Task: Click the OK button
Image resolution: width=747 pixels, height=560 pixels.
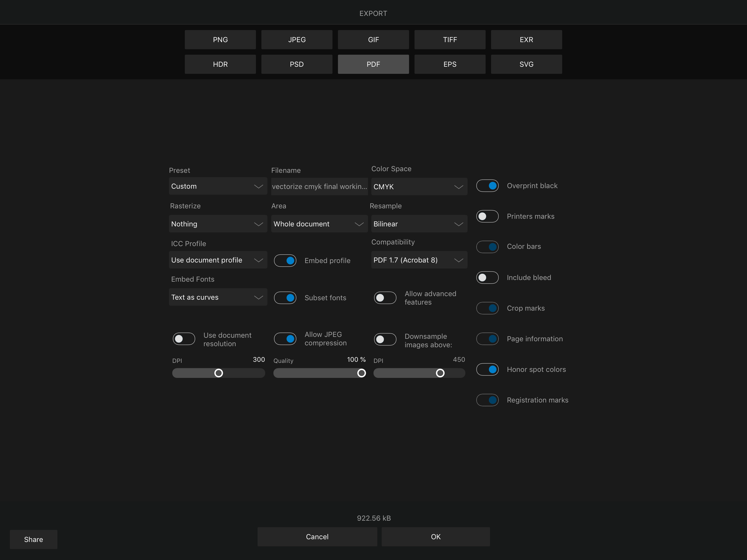Action: pyautogui.click(x=435, y=537)
